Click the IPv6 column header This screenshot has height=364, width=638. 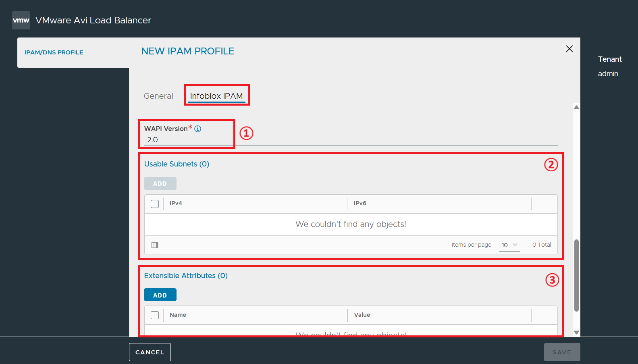[360, 203]
